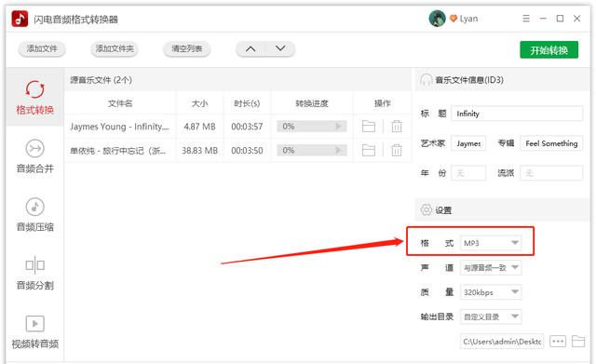
Task: Delete the 单依纯 - 旅行中忘记 file
Action: (x=397, y=151)
